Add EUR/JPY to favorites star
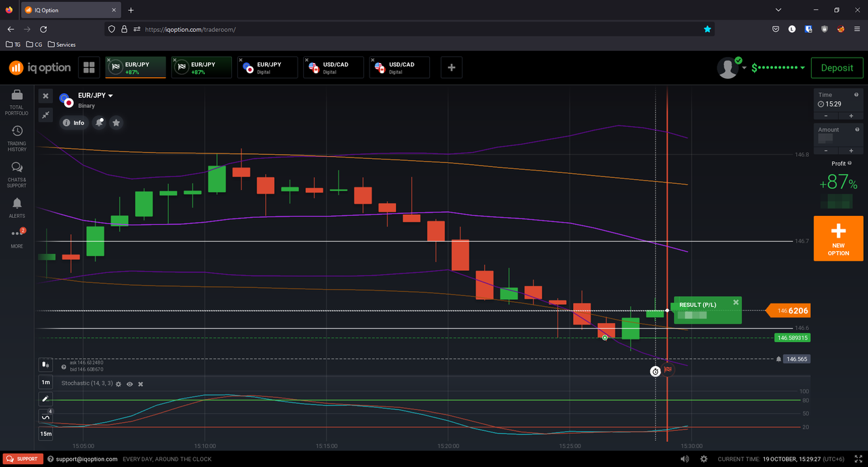 [x=116, y=123]
